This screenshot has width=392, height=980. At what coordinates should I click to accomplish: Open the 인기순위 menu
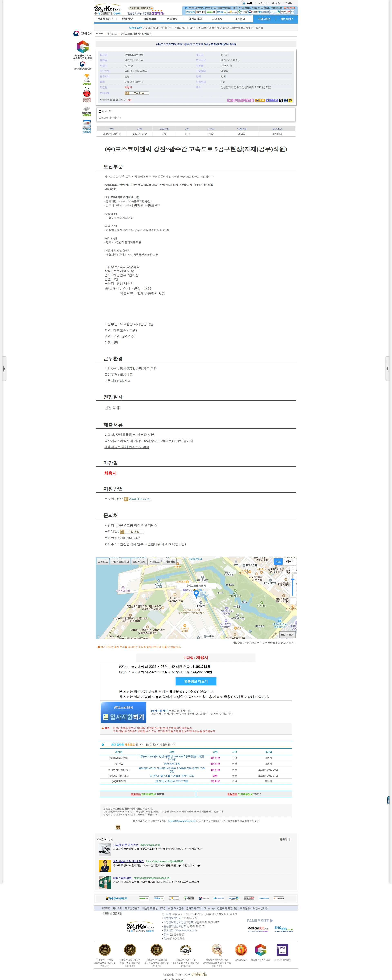(240, 19)
